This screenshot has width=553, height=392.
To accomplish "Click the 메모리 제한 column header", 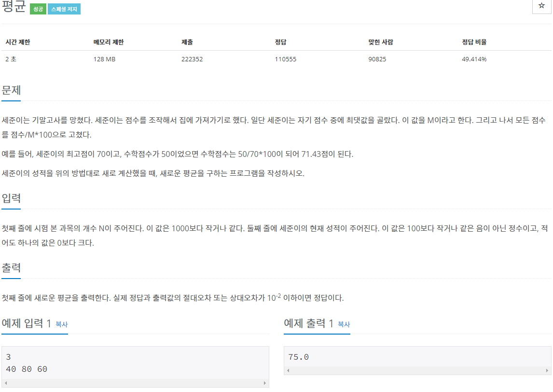I will 107,42.
